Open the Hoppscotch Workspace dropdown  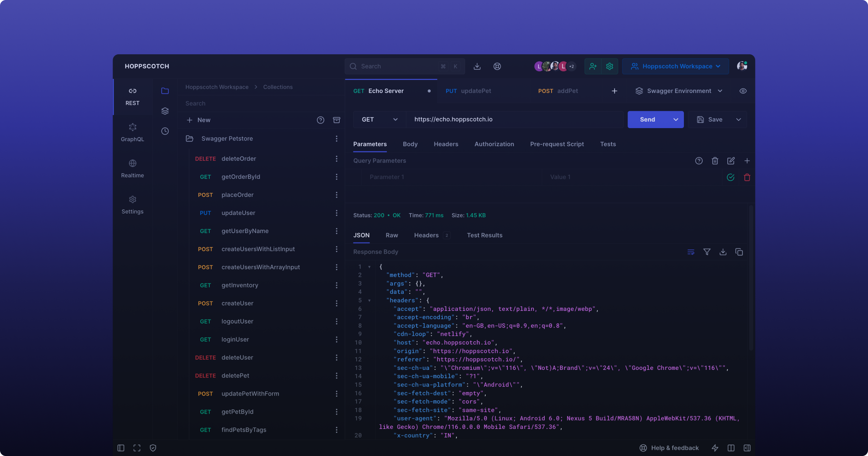(676, 66)
